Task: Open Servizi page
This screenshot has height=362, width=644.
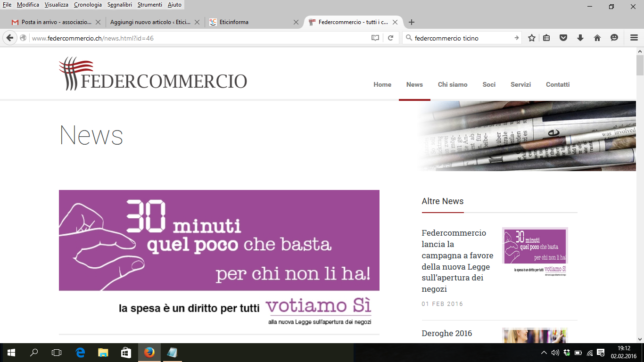Action: tap(520, 85)
